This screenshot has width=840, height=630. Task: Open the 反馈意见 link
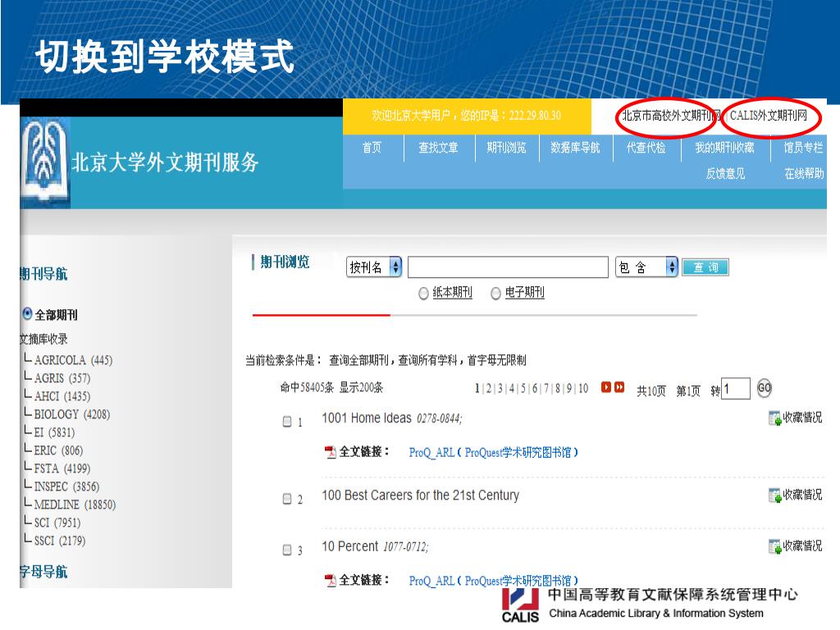[725, 174]
